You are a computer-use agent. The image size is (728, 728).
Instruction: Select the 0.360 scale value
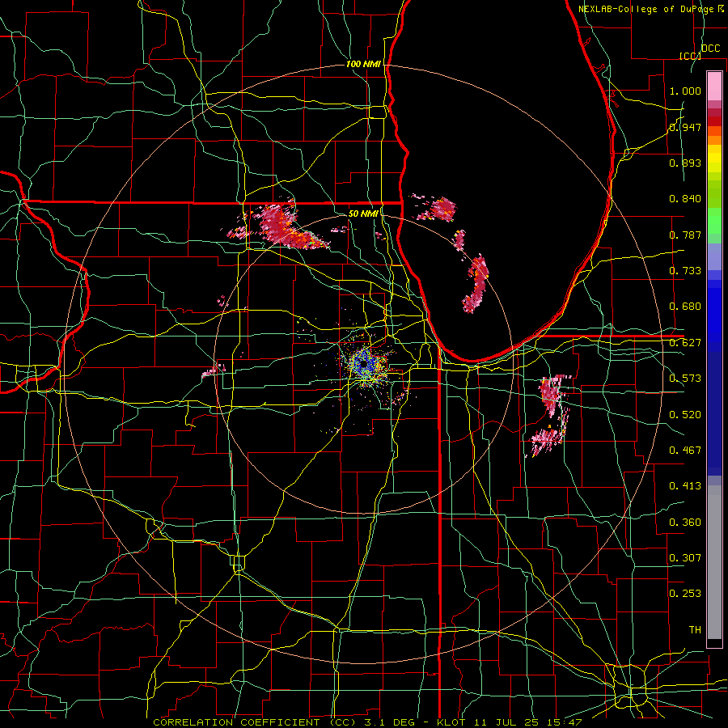point(685,523)
